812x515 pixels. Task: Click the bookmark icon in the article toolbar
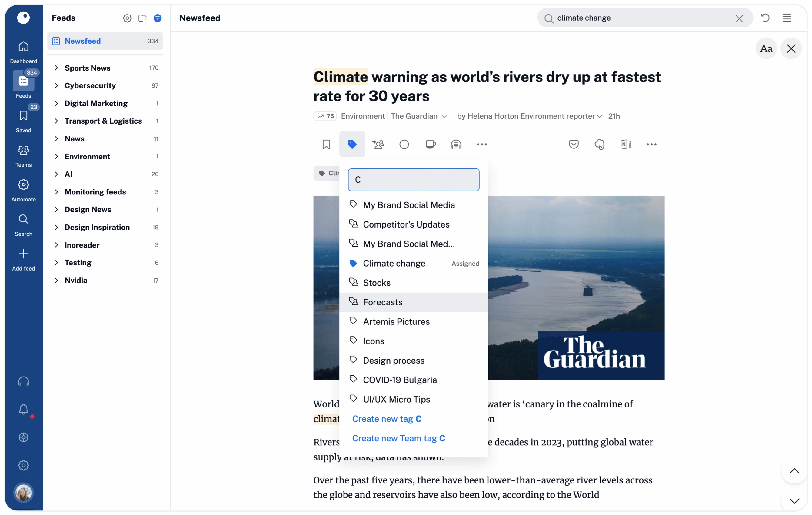[326, 144]
